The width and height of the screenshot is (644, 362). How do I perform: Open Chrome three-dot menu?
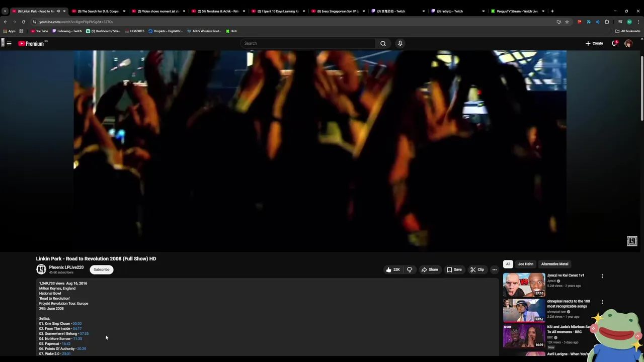pos(638,22)
